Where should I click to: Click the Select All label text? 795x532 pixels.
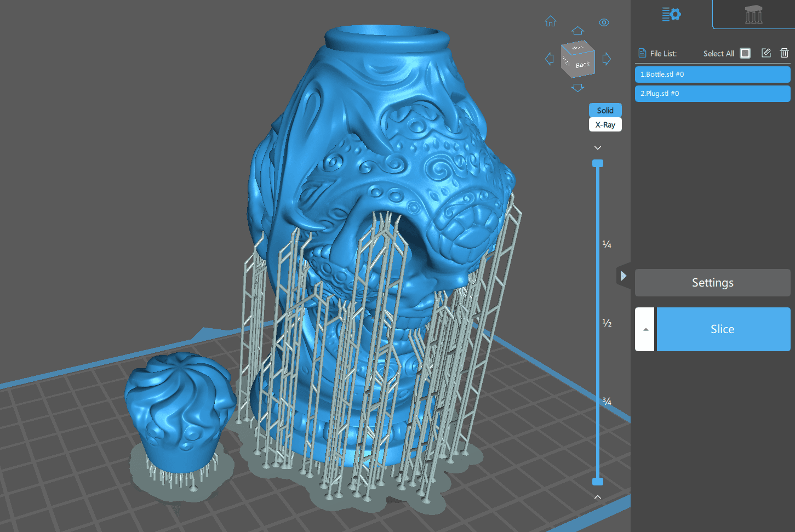[x=719, y=54]
